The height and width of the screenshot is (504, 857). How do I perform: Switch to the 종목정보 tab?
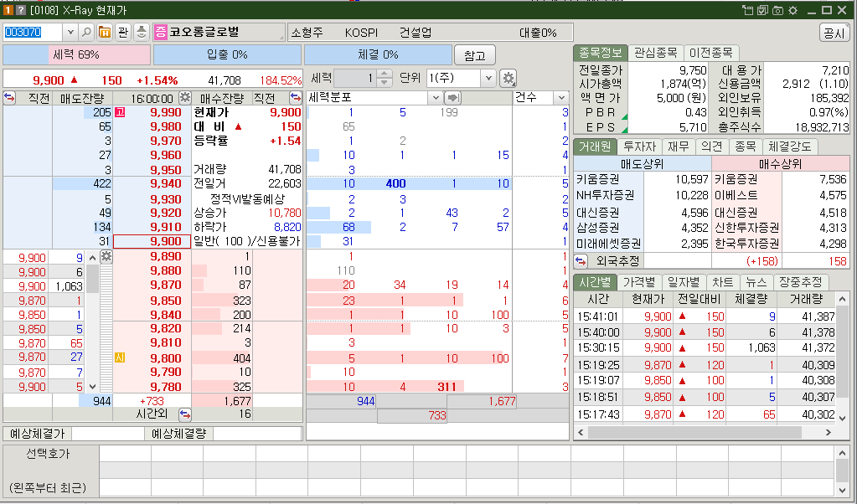coord(600,53)
